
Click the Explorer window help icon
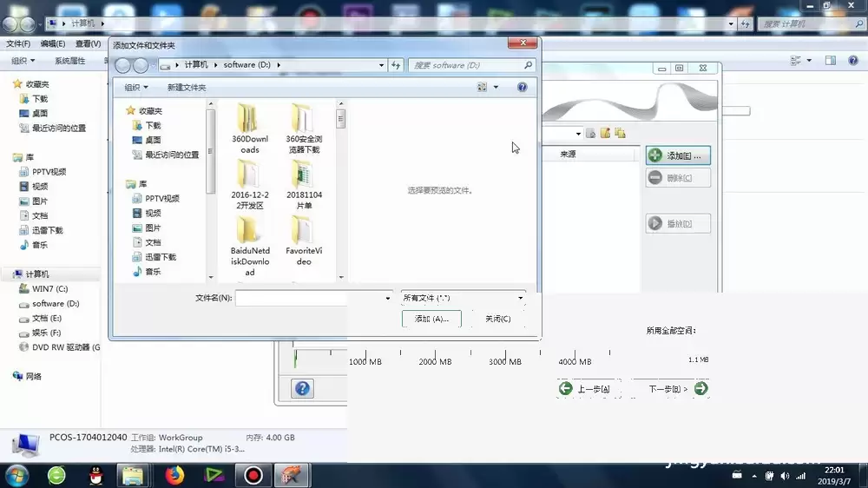(853, 61)
